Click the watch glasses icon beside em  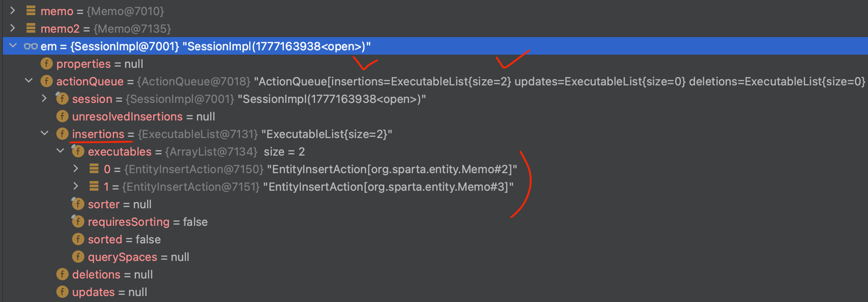click(x=30, y=46)
